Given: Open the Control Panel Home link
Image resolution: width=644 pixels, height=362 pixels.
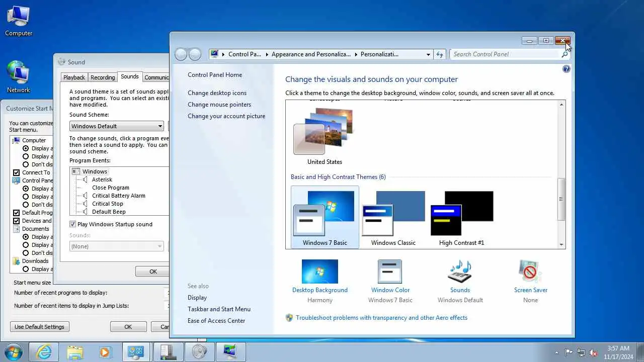Looking at the screenshot, I should [215, 75].
